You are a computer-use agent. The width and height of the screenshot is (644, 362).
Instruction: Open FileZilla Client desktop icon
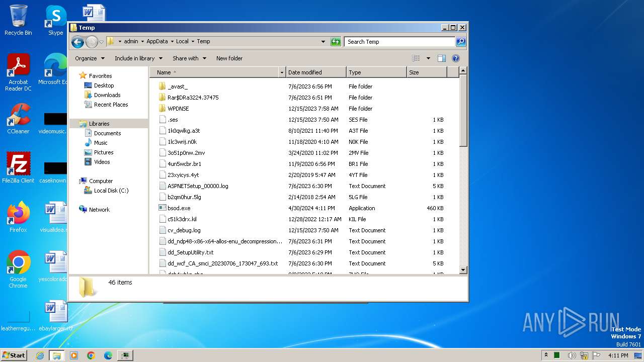[18, 168]
